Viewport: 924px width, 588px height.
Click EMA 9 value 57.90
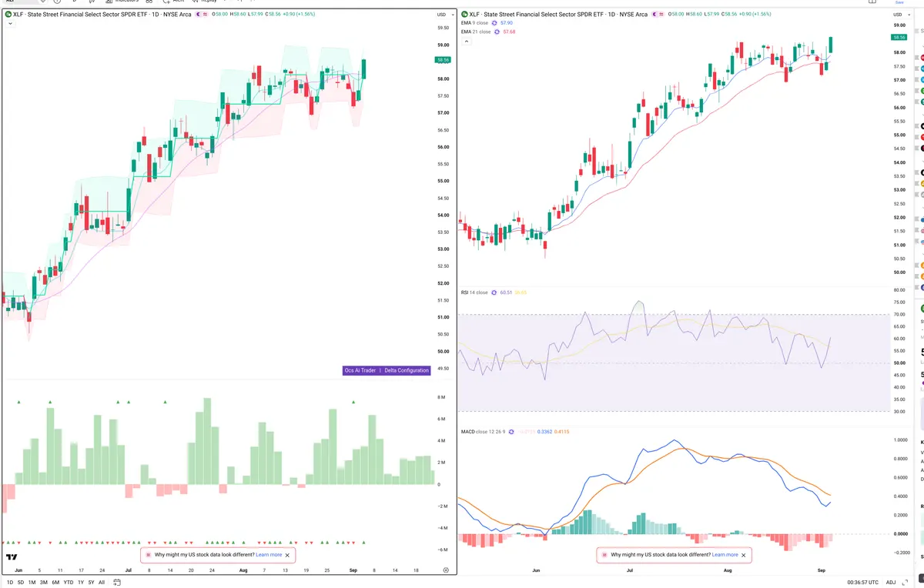[x=507, y=23]
